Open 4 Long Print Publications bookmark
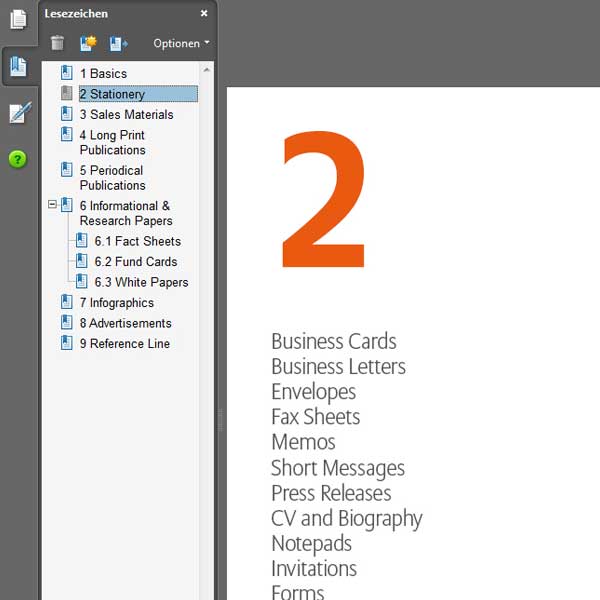Viewport: 600px width, 600px height. click(112, 142)
